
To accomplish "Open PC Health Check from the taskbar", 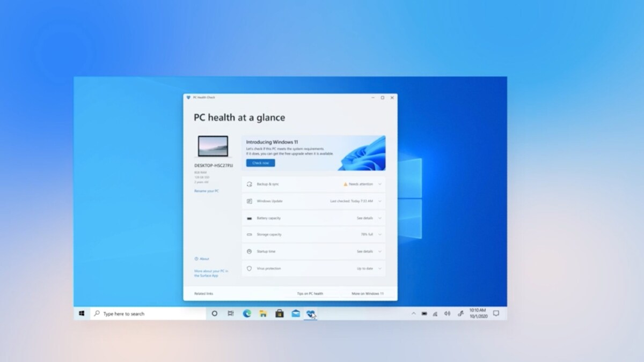I will (x=310, y=314).
